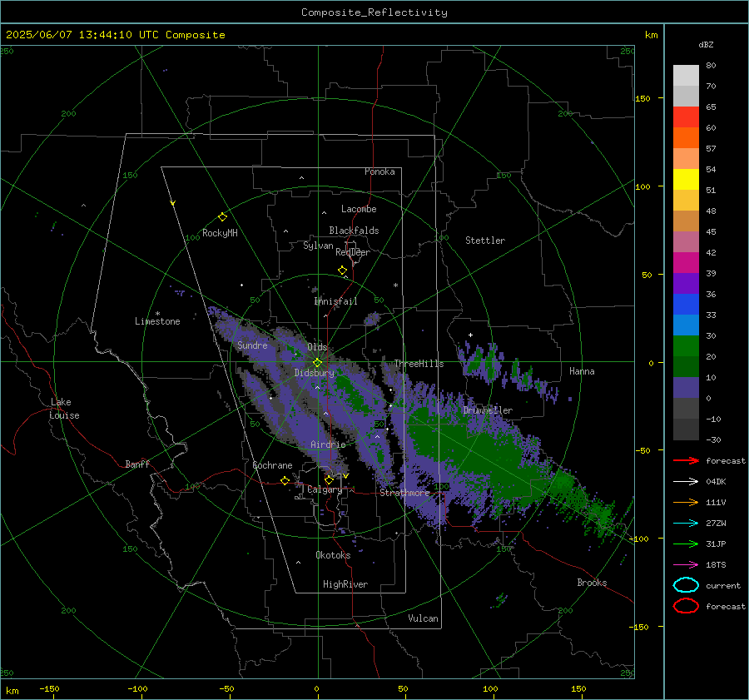This screenshot has height=700, width=749.
Task: Click the green 31JP arrow in legend
Action: point(686,544)
